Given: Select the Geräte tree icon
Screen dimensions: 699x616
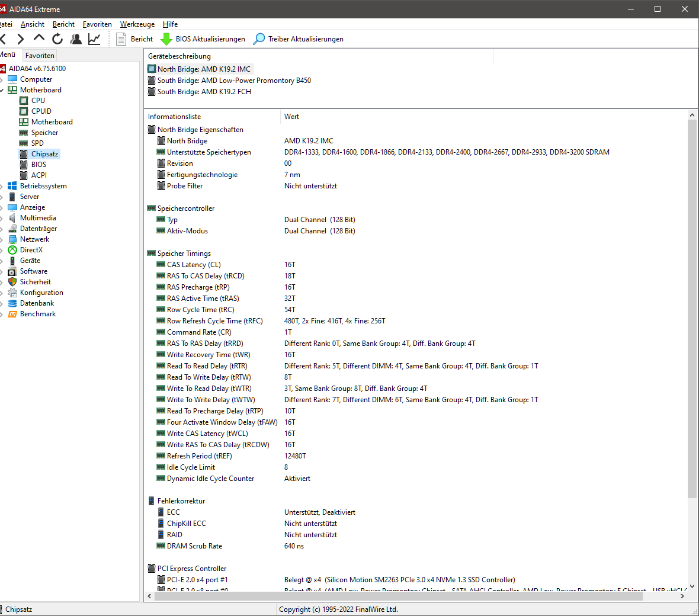Looking at the screenshot, I should point(12,261).
